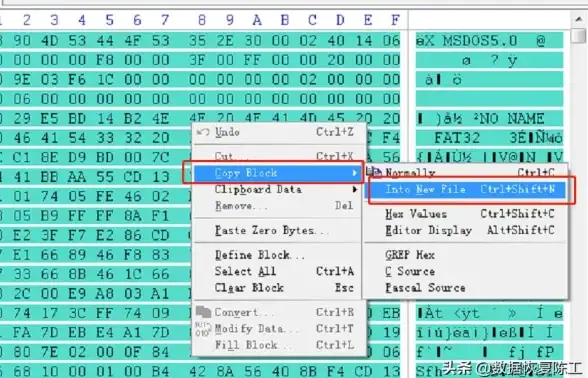Copy block Normally via submenu

[x=466, y=172]
